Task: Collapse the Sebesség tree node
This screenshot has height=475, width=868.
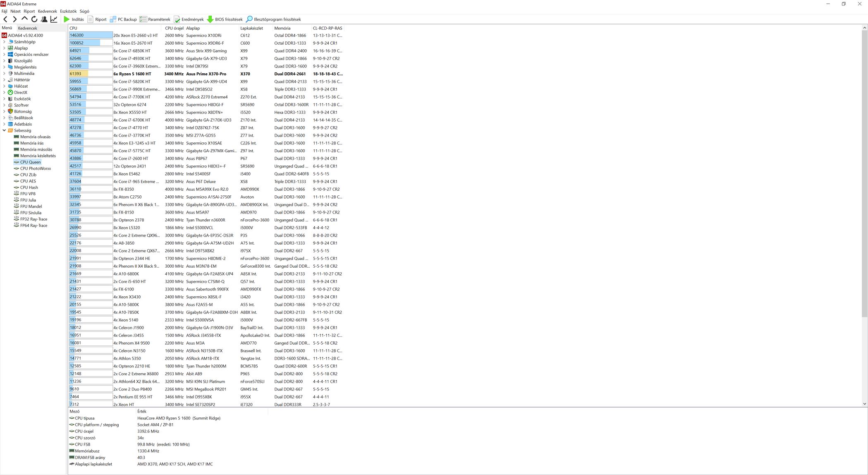Action: [4, 130]
